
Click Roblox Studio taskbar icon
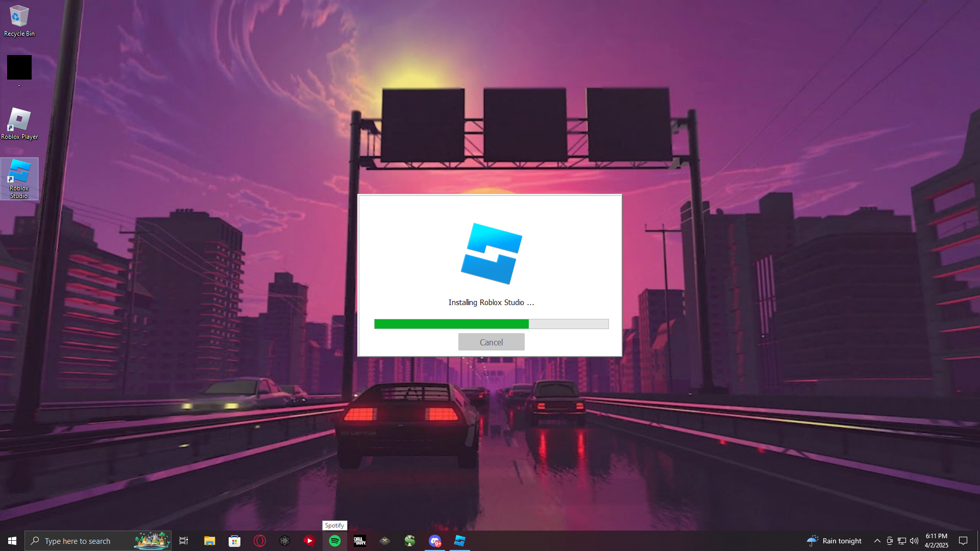pyautogui.click(x=460, y=541)
